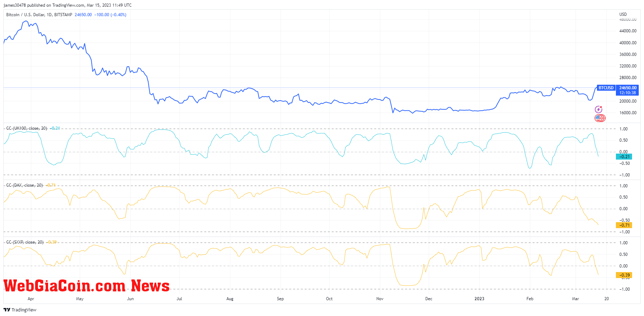Click the bold 2023 label on the time axis

coord(479,299)
